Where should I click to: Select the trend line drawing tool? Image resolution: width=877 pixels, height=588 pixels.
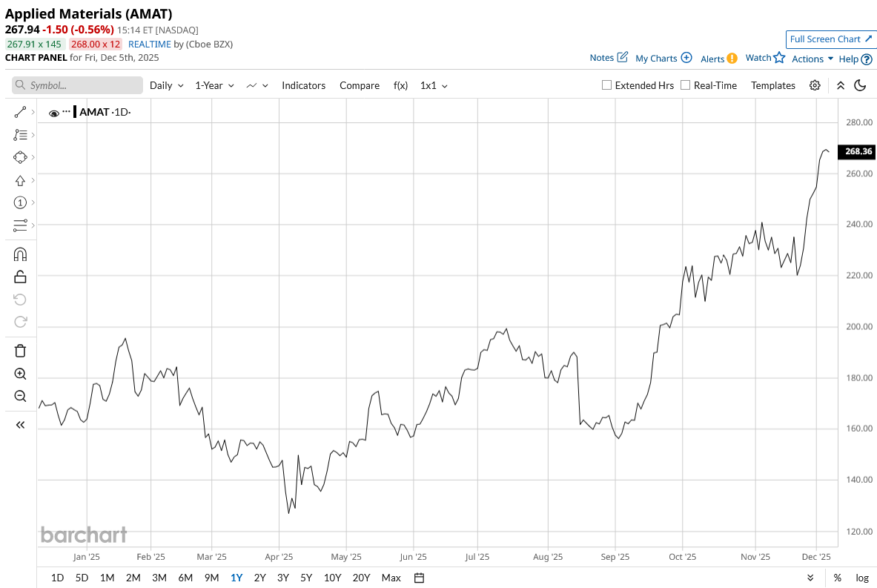pos(20,113)
